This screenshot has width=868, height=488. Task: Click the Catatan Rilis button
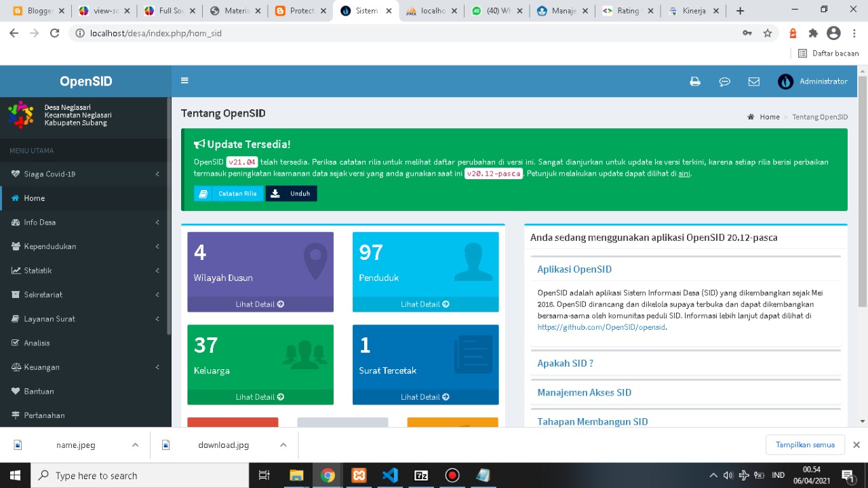pyautogui.click(x=229, y=193)
